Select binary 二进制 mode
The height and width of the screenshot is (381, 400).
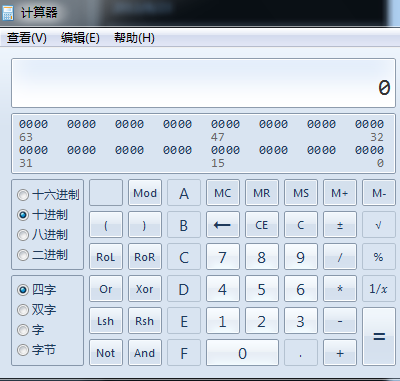coord(42,255)
